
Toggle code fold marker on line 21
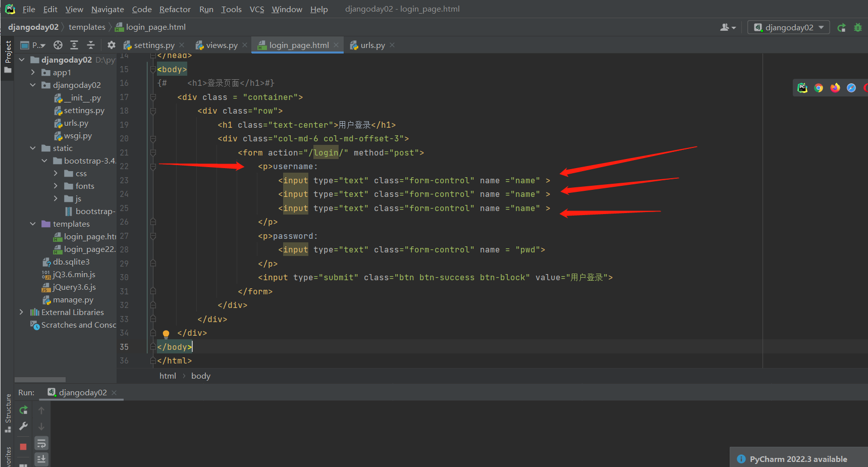pyautogui.click(x=153, y=152)
